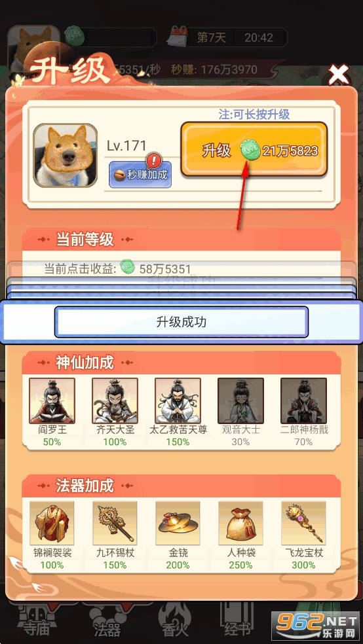Click the orange 升级 upgrade button

254,149
